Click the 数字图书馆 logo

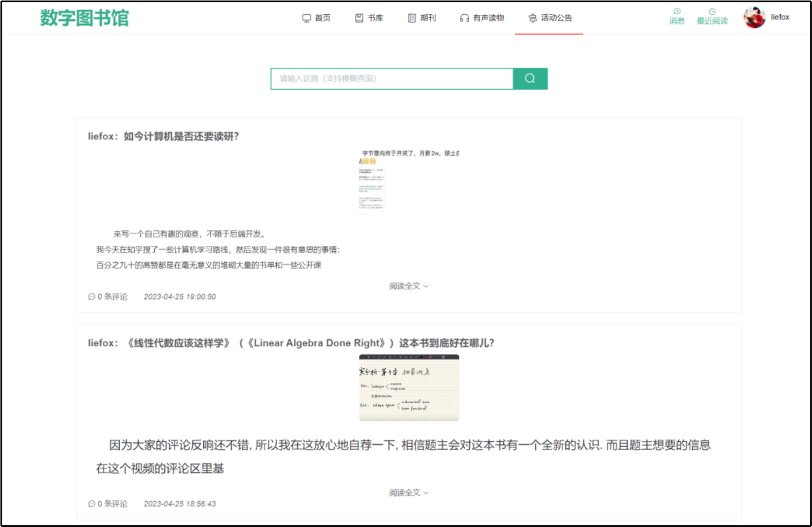tap(84, 18)
